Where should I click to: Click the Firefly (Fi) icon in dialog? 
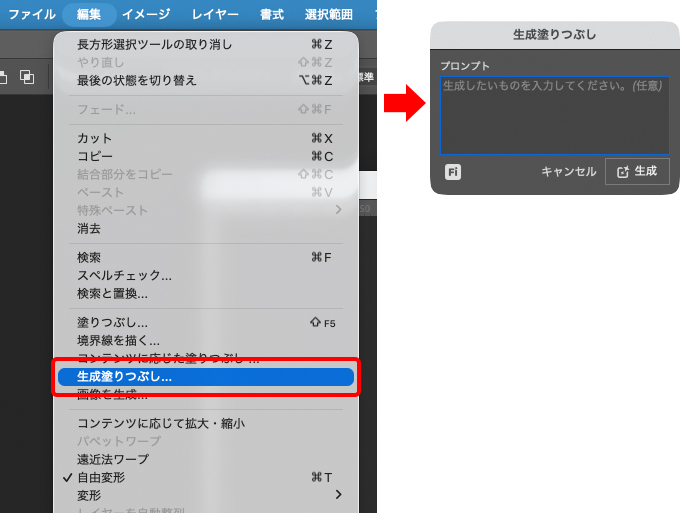453,171
